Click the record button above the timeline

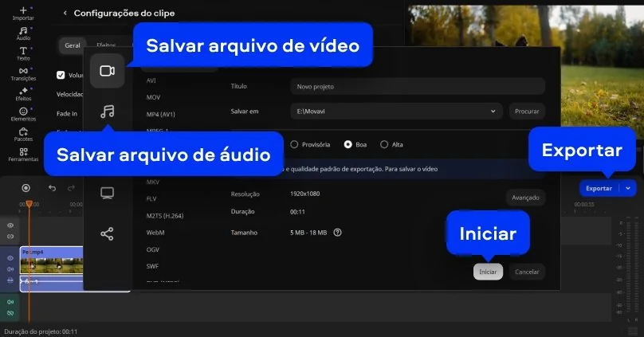coord(26,188)
